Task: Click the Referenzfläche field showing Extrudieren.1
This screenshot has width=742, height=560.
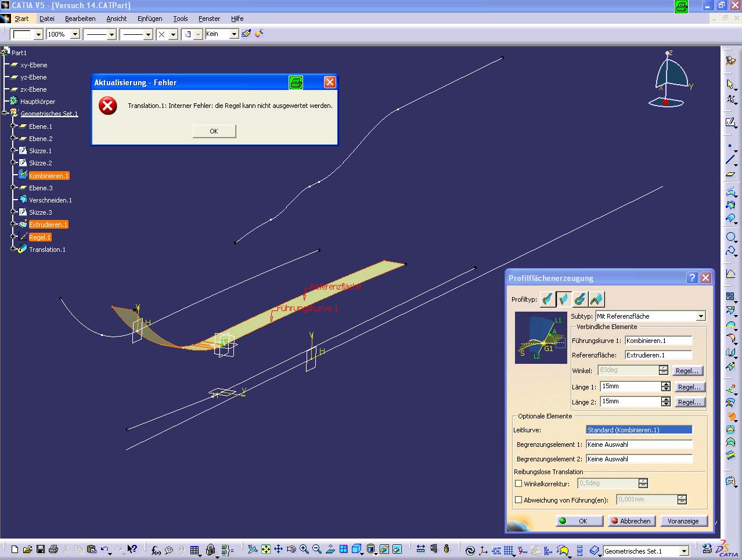Action: [x=658, y=355]
